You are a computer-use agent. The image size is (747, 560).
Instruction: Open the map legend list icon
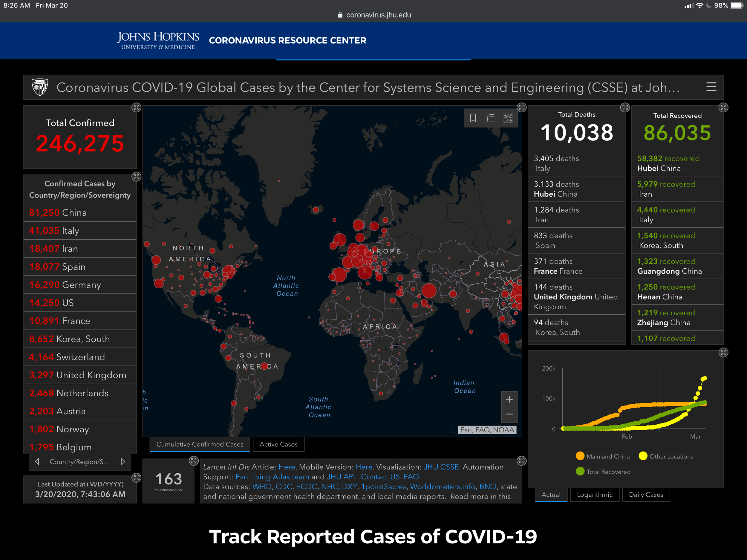(x=490, y=118)
